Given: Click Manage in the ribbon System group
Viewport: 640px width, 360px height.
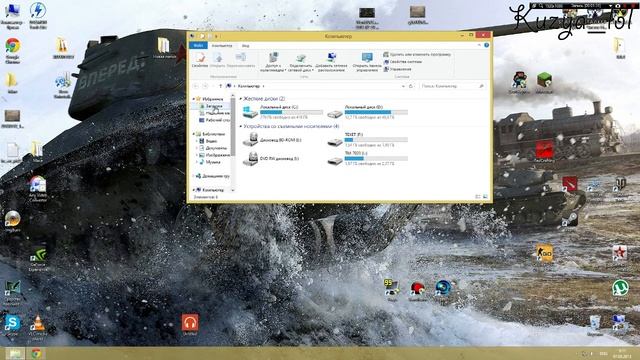Looking at the screenshot, I should click(x=398, y=69).
